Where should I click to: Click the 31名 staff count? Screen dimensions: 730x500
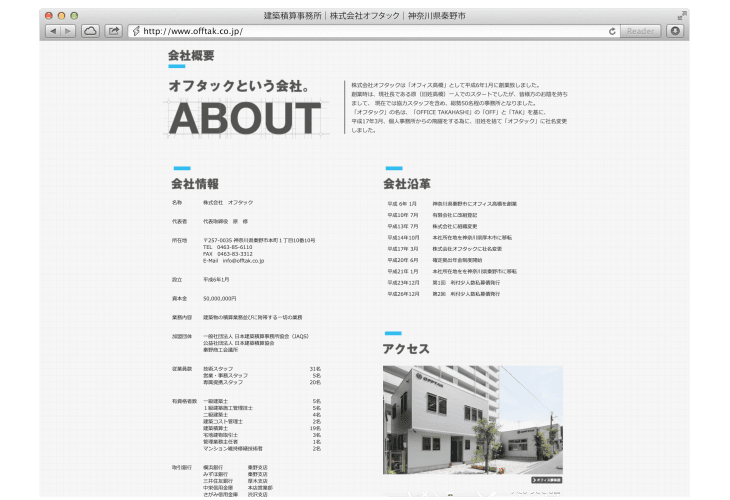pos(315,369)
